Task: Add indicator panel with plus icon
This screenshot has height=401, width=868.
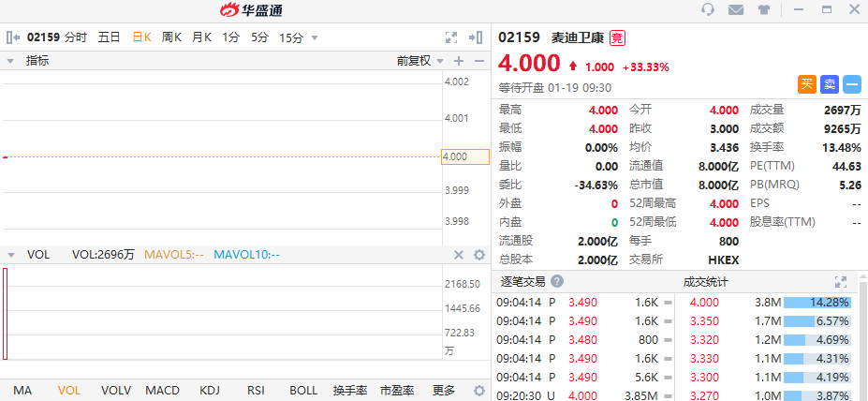Action: point(459,61)
